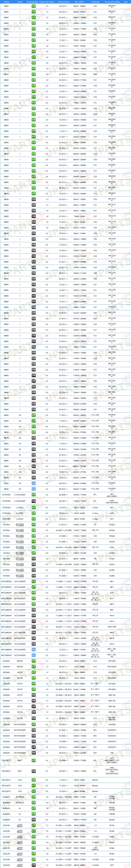Click the Lata produkcji column header
This screenshot has height=868, width=131.
tap(63, 2)
